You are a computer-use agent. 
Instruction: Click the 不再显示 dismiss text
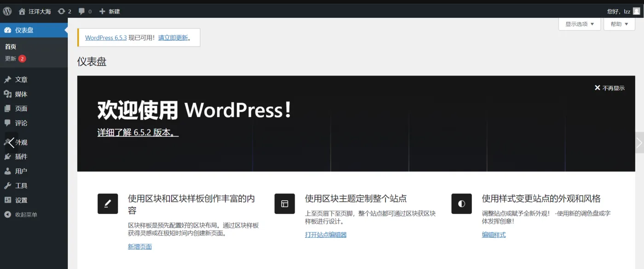[x=614, y=88]
